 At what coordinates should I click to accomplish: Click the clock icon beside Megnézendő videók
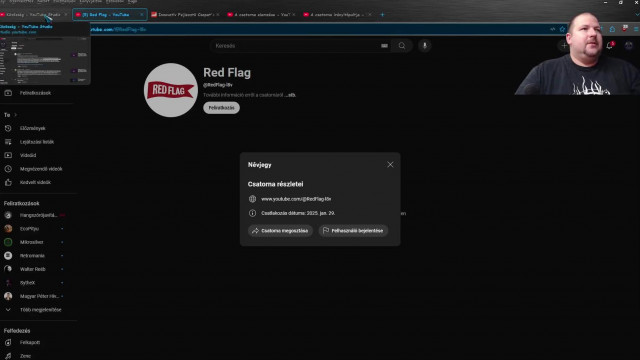[8, 169]
